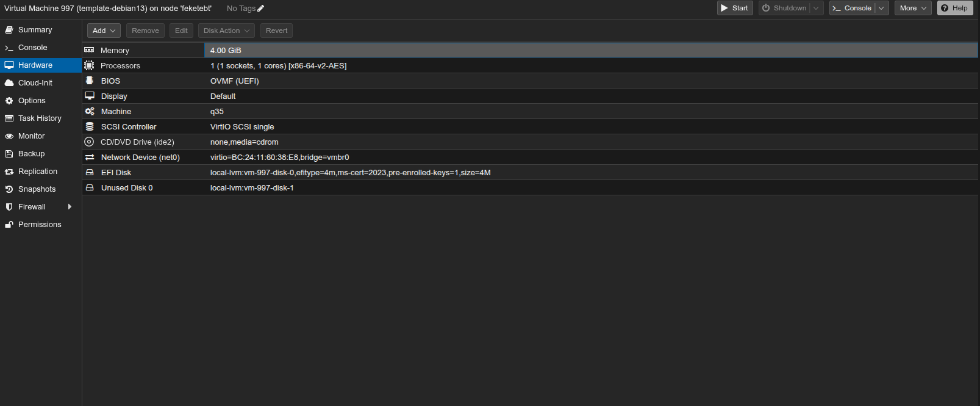
Task: Open Help documentation button
Action: tap(955, 8)
